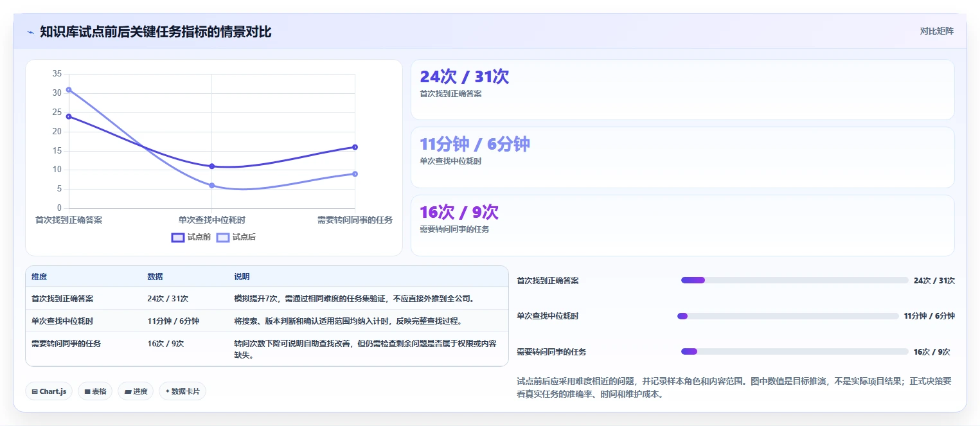
Task: Click the 进度 tag chip
Action: pyautogui.click(x=136, y=391)
